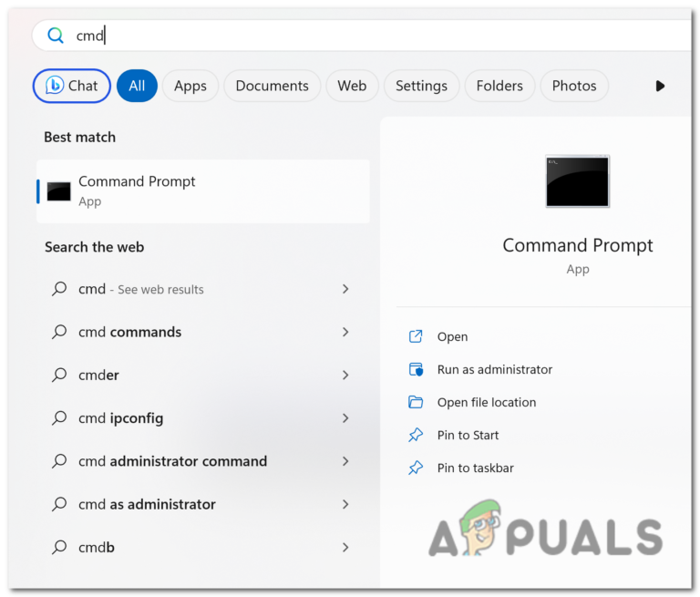Click the Open action icon
700x597 pixels.
[x=416, y=336]
